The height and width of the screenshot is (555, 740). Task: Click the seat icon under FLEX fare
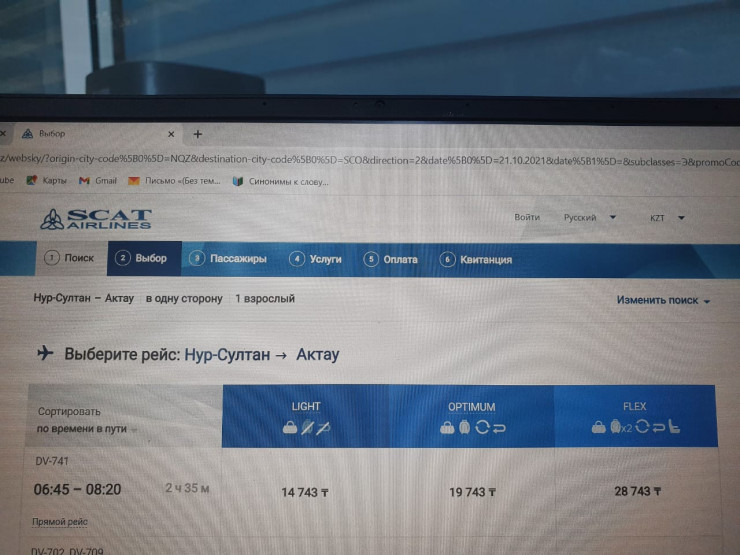click(675, 428)
